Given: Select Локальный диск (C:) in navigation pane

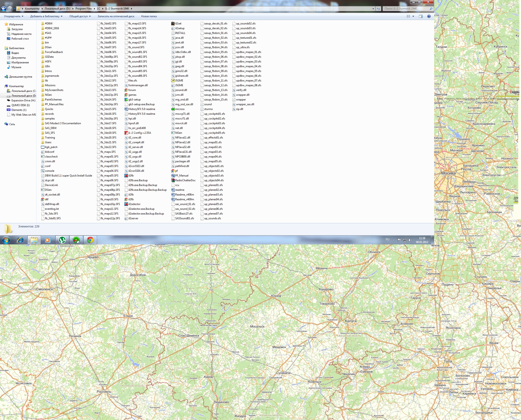Looking at the screenshot, I should (x=24, y=91).
